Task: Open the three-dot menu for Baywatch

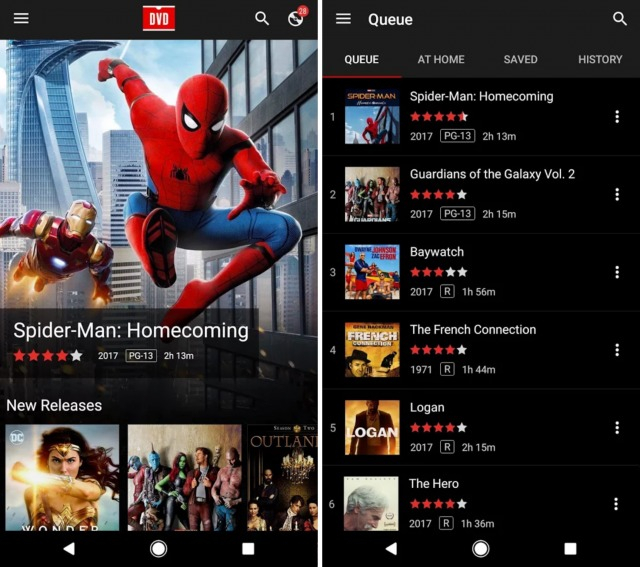Action: [x=617, y=272]
